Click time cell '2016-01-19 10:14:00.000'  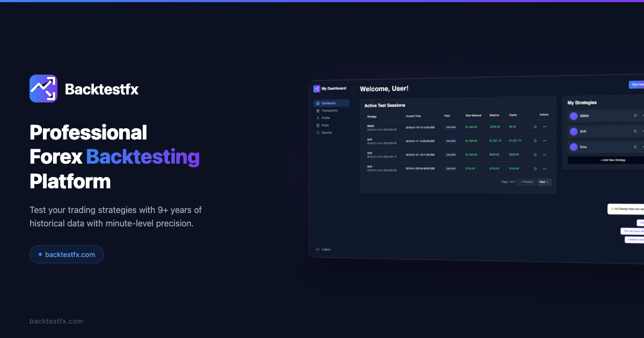420,127
